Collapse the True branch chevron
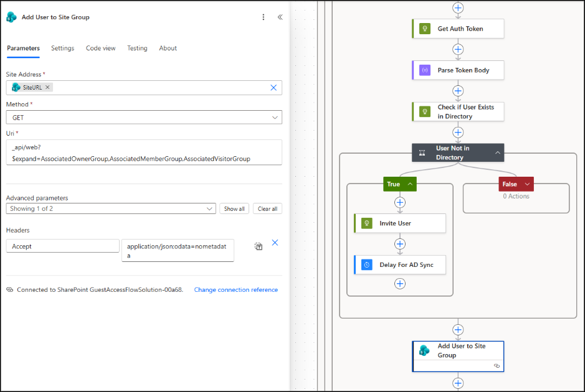This screenshot has height=392, width=585. (x=409, y=184)
